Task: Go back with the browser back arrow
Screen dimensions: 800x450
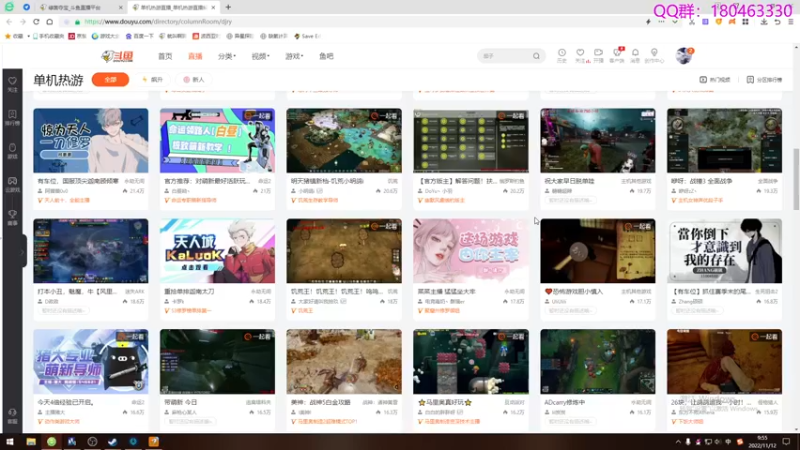Action: tap(9, 22)
